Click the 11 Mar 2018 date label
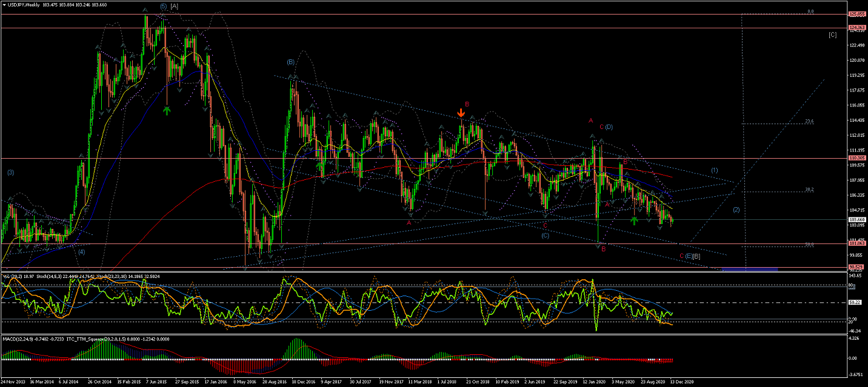This screenshot has height=387, width=868. click(x=419, y=382)
